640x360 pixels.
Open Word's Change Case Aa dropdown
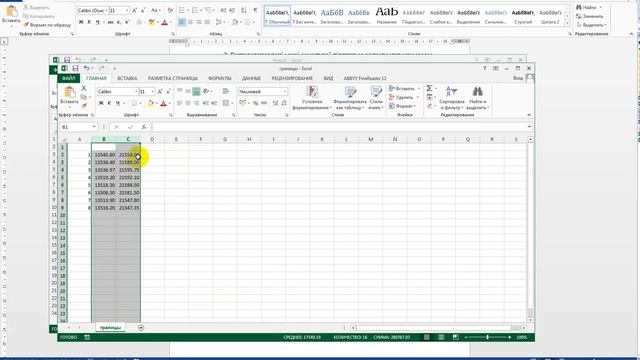tap(155, 10)
